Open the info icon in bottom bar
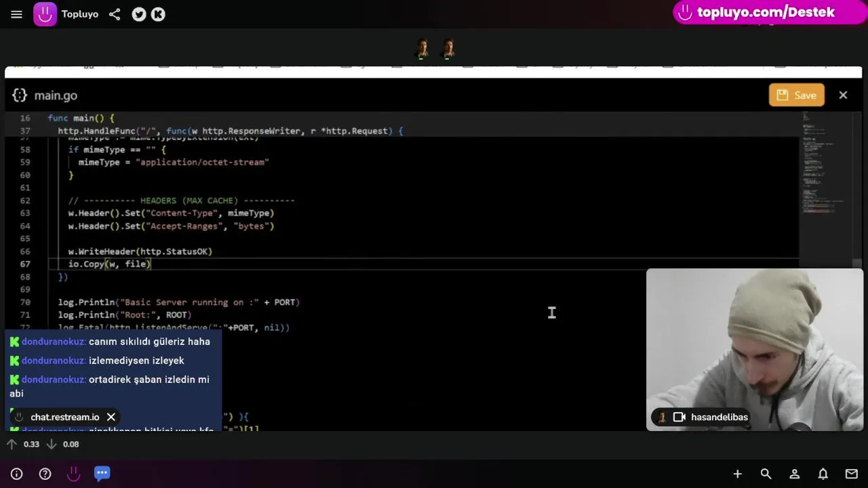This screenshot has width=868, height=488. [x=17, y=474]
